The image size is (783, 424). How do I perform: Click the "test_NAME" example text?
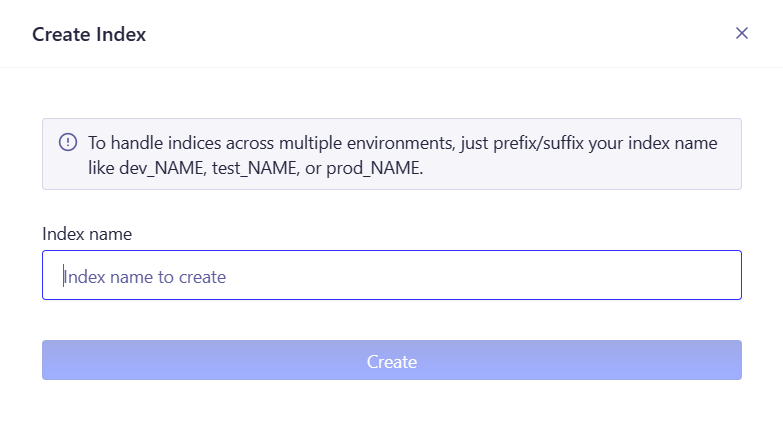click(x=255, y=168)
